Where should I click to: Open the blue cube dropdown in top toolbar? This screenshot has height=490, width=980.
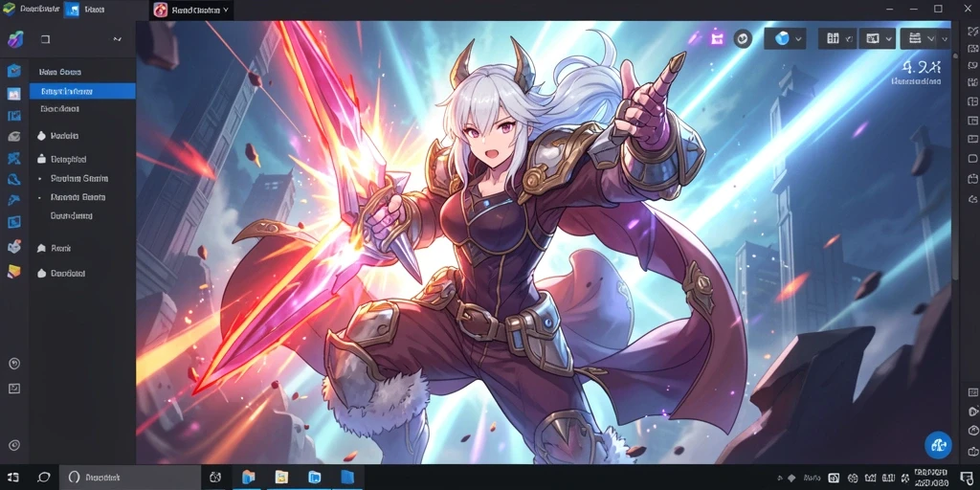[x=786, y=38]
